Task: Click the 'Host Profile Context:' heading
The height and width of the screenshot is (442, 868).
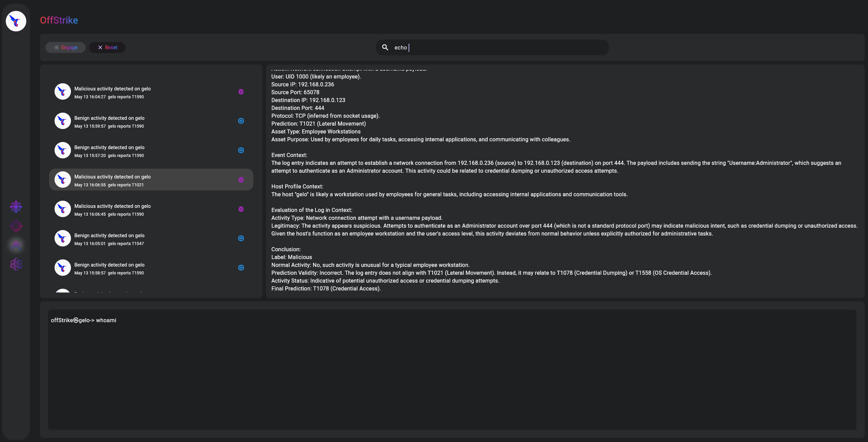Action: 297,186
